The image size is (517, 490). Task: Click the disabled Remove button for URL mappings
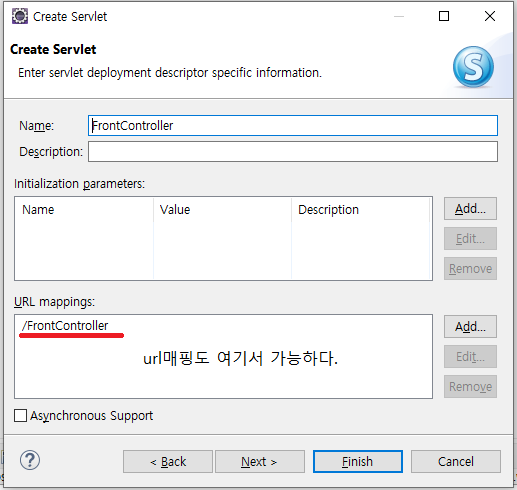coord(470,387)
